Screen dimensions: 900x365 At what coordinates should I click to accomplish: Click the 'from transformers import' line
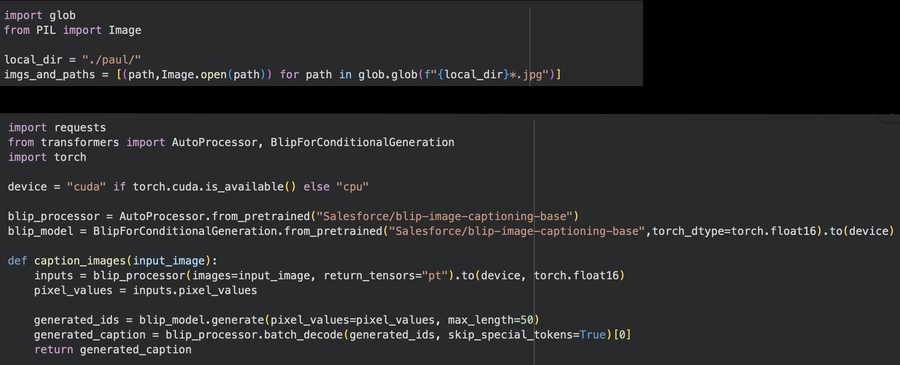tap(231, 142)
